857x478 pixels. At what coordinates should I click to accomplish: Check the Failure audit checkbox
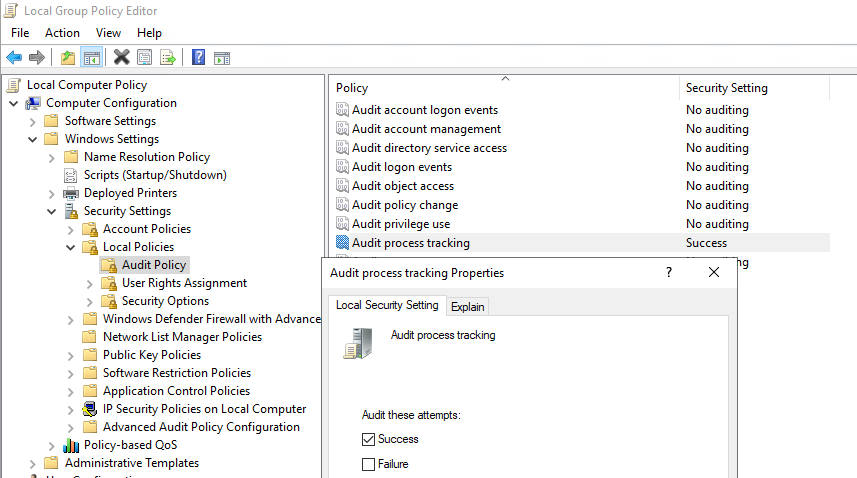click(x=368, y=464)
